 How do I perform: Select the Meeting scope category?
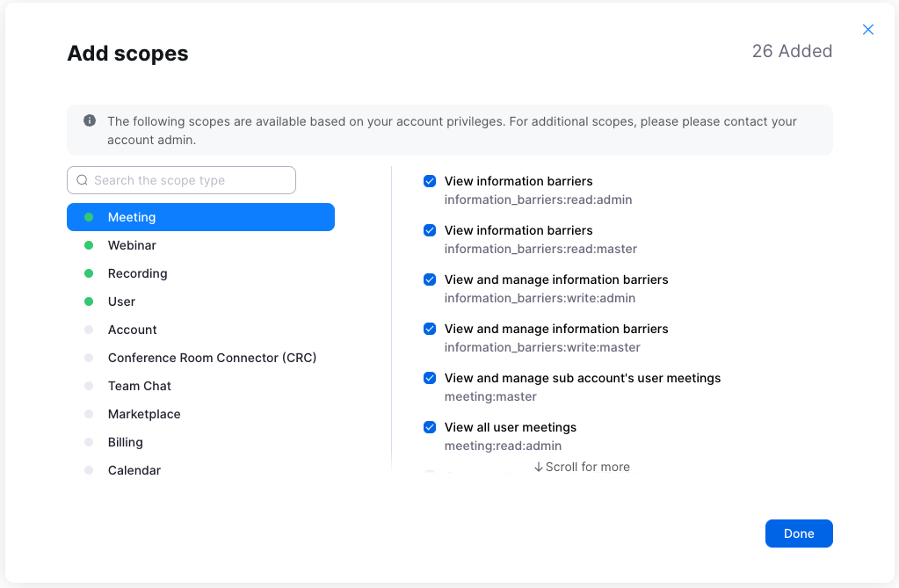(x=200, y=217)
